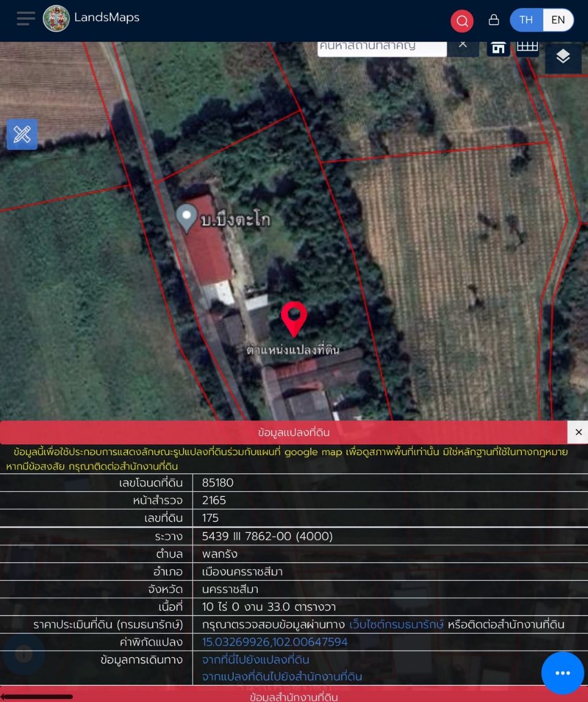Click the padlock login icon
Viewport: 588px width, 702px height.
[x=494, y=20]
